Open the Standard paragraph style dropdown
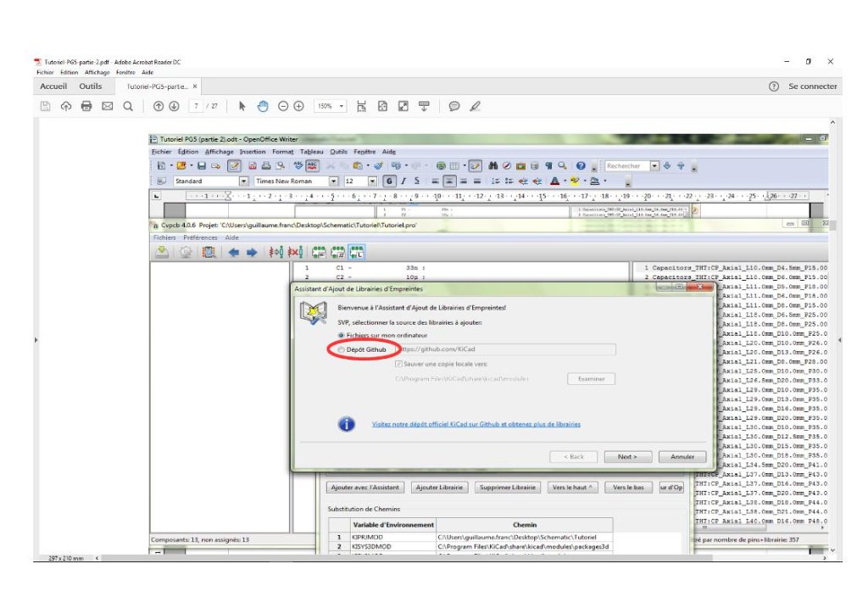 (243, 181)
